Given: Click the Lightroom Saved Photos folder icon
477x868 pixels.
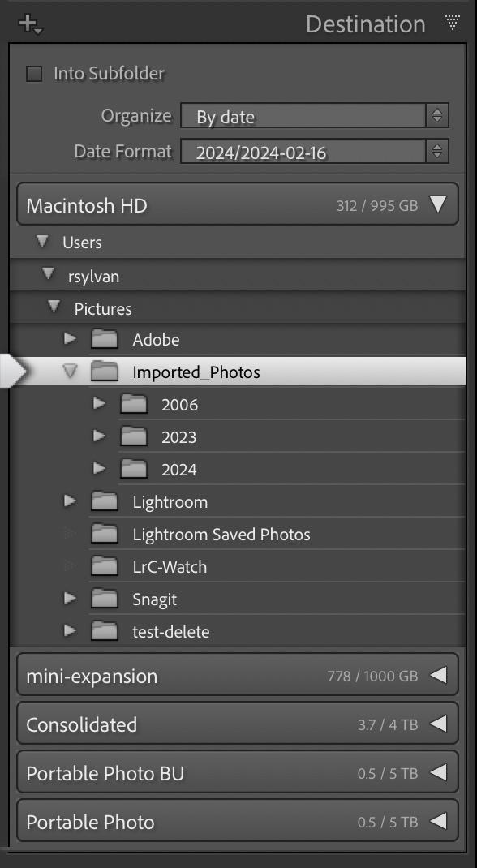Looking at the screenshot, I should tap(104, 535).
